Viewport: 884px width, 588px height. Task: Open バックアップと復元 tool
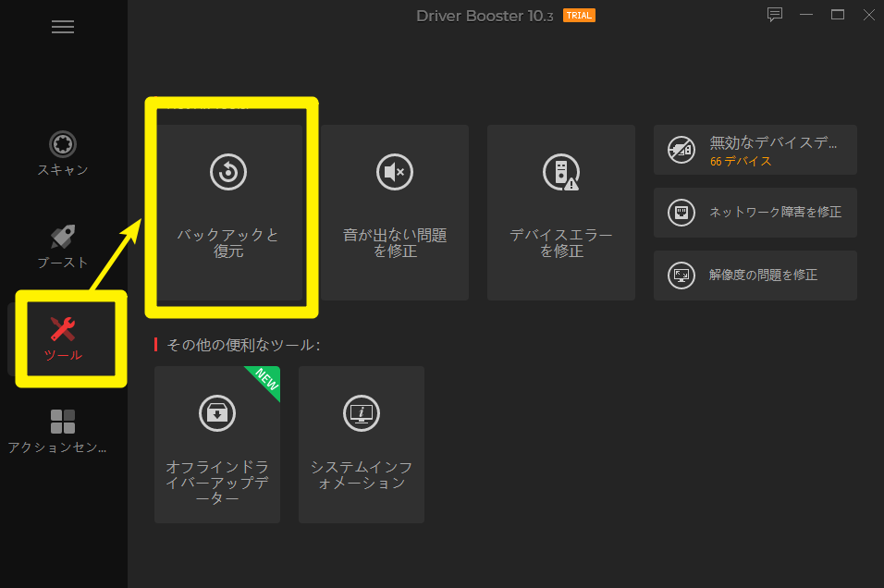[228, 213]
